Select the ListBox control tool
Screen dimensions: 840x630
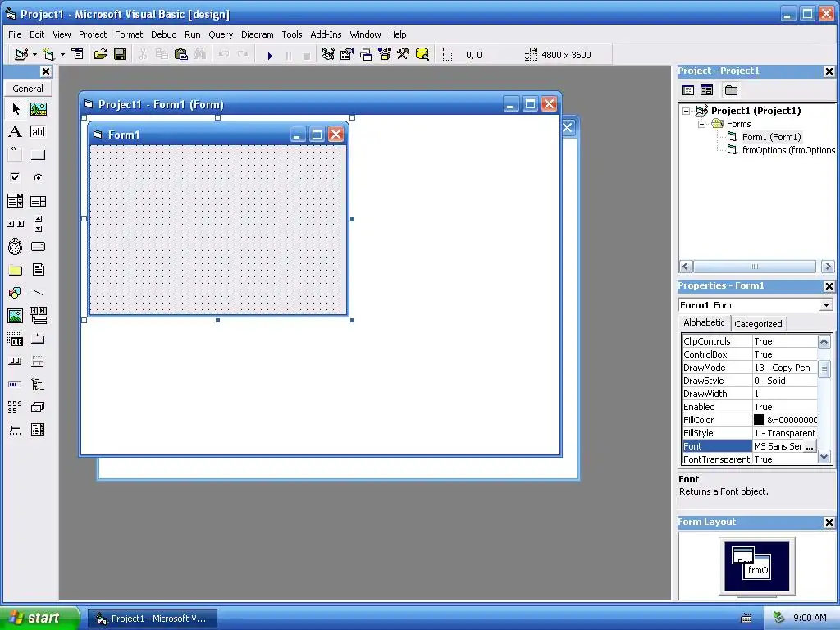pos(38,201)
